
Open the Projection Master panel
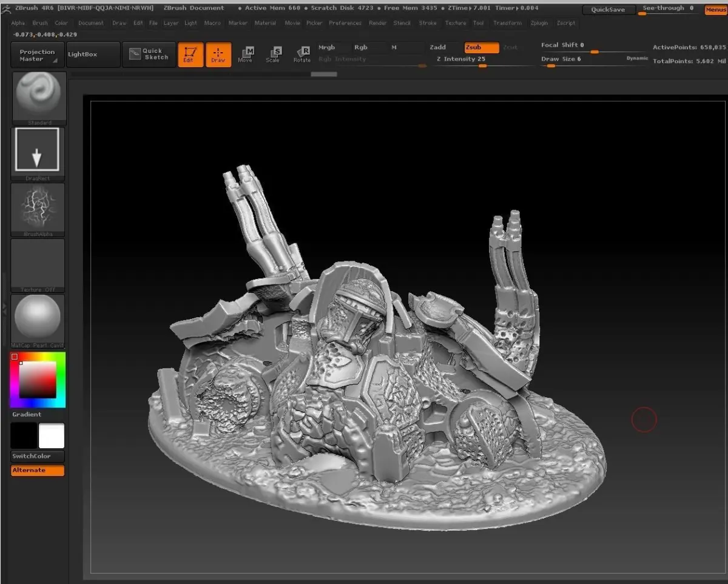tap(38, 55)
